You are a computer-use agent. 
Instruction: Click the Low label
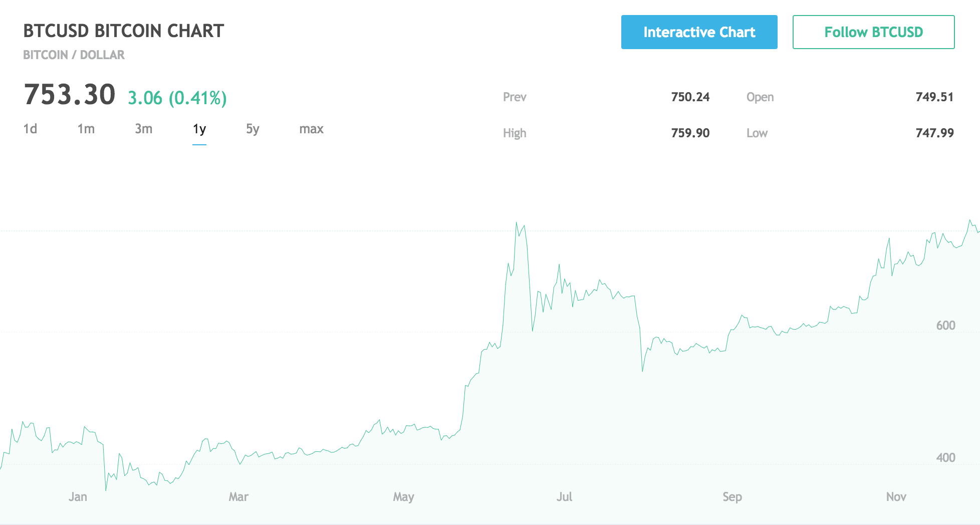click(x=757, y=133)
